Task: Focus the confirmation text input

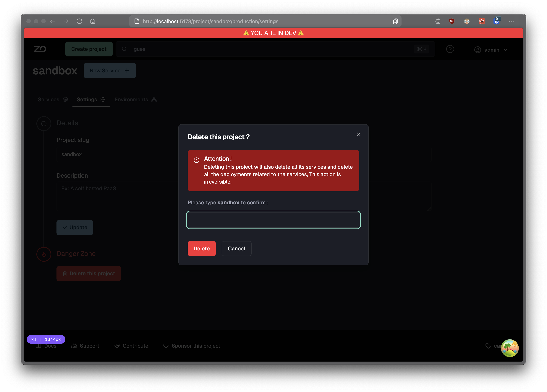Action: 273,220
